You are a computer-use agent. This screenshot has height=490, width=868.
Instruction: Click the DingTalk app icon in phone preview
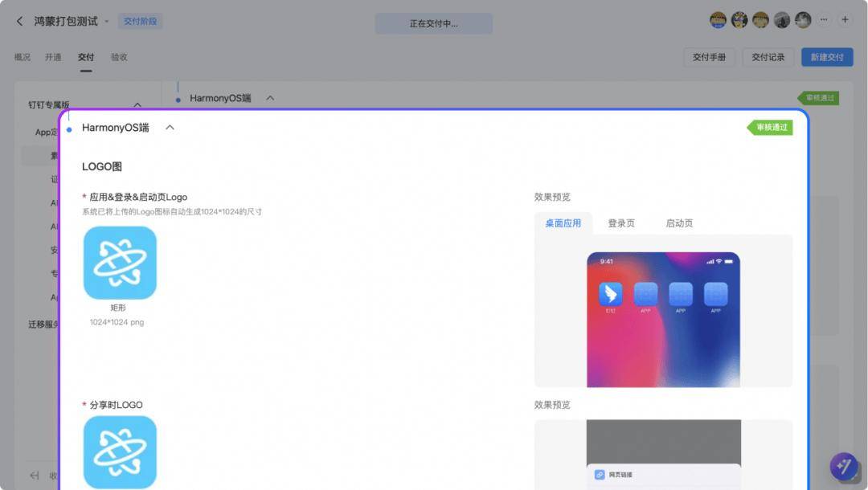click(611, 294)
